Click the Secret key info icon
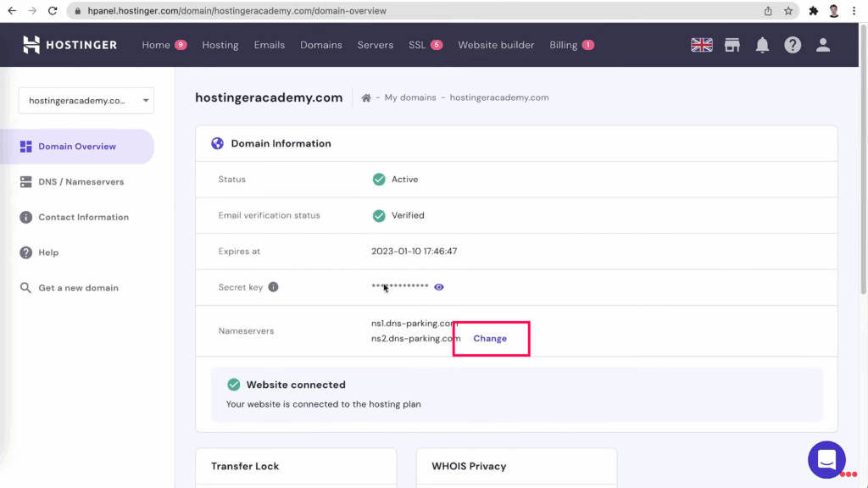The image size is (868, 488). tap(273, 287)
